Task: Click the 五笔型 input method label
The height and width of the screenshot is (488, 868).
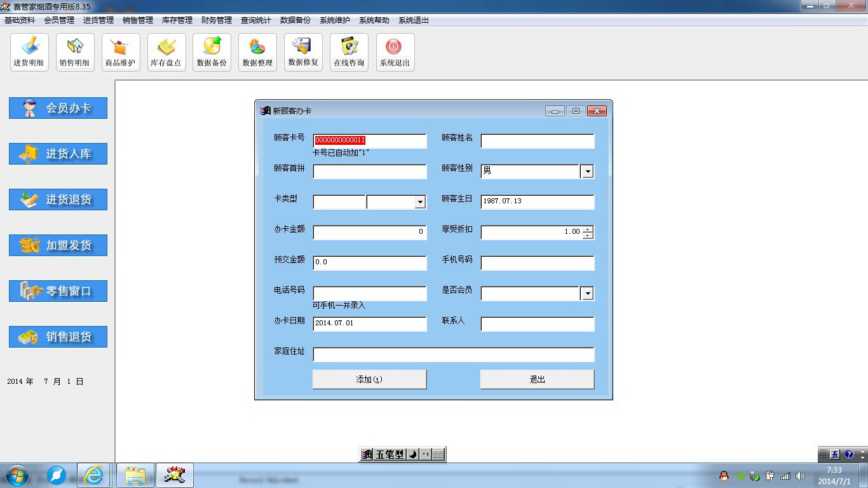Action: (390, 454)
